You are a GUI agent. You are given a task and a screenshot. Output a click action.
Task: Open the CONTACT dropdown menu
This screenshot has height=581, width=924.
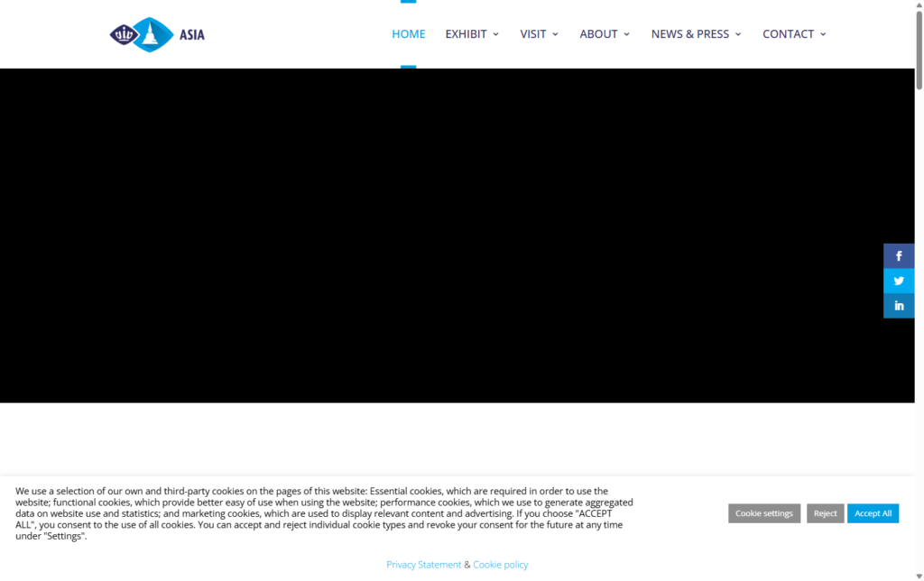click(x=793, y=33)
